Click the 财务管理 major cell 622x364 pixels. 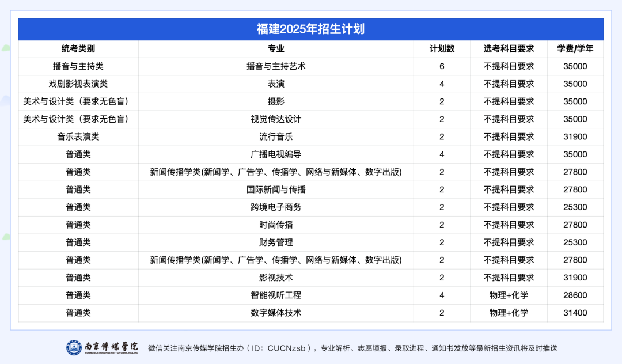pyautogui.click(x=276, y=242)
